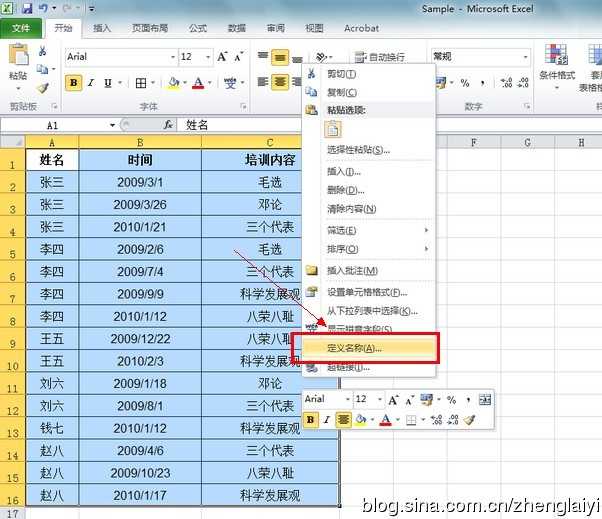
Task: Open the font group dialog launcher
Action: click(x=243, y=106)
